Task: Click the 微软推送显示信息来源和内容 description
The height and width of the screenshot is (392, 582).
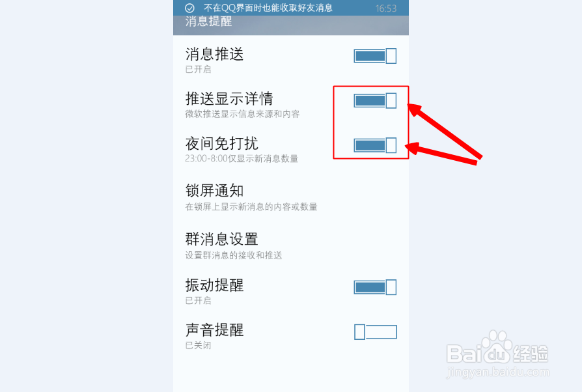Action: pyautogui.click(x=242, y=114)
